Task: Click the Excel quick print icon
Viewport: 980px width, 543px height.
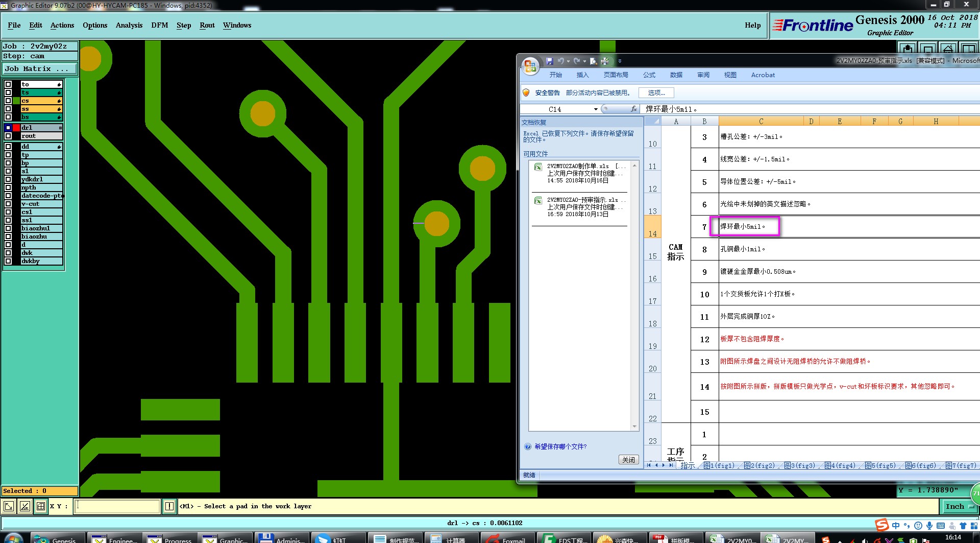Action: pyautogui.click(x=605, y=61)
